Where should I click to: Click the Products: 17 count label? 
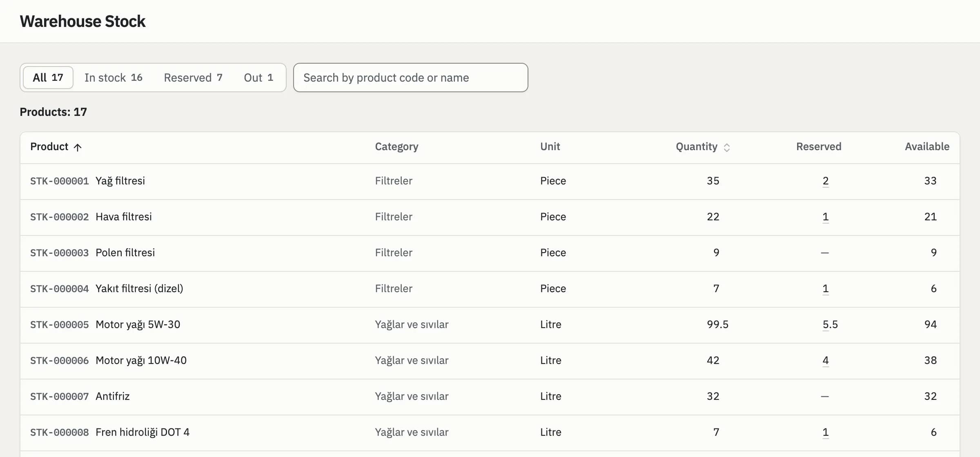coord(53,112)
